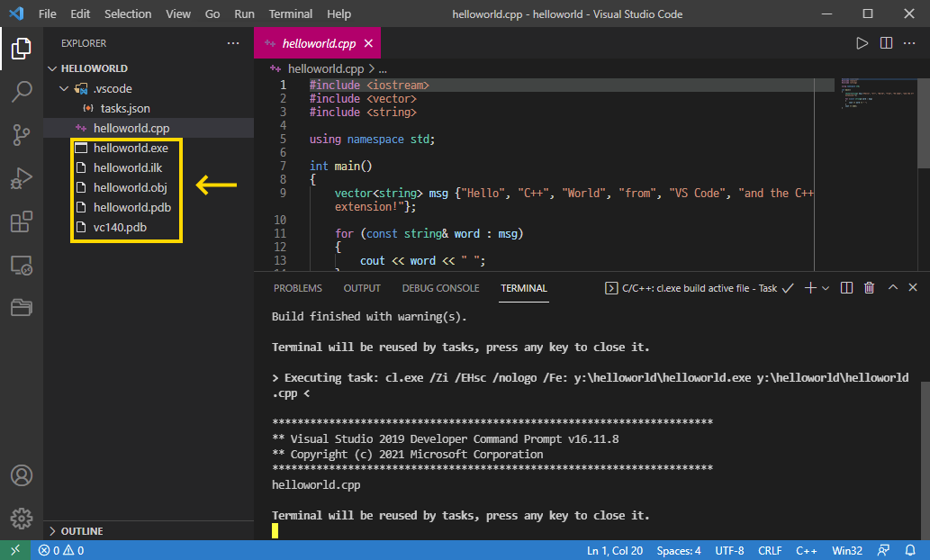Click the breadcrumb ellipsis symbol segment
The image size is (930, 560).
[x=383, y=68]
